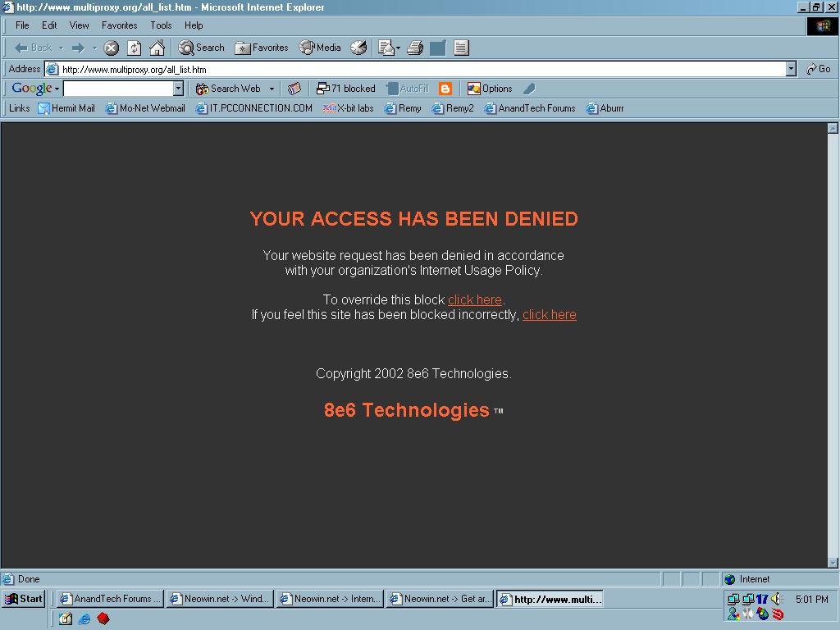Stop loading the page
The width and height of the screenshot is (840, 630).
(111, 48)
